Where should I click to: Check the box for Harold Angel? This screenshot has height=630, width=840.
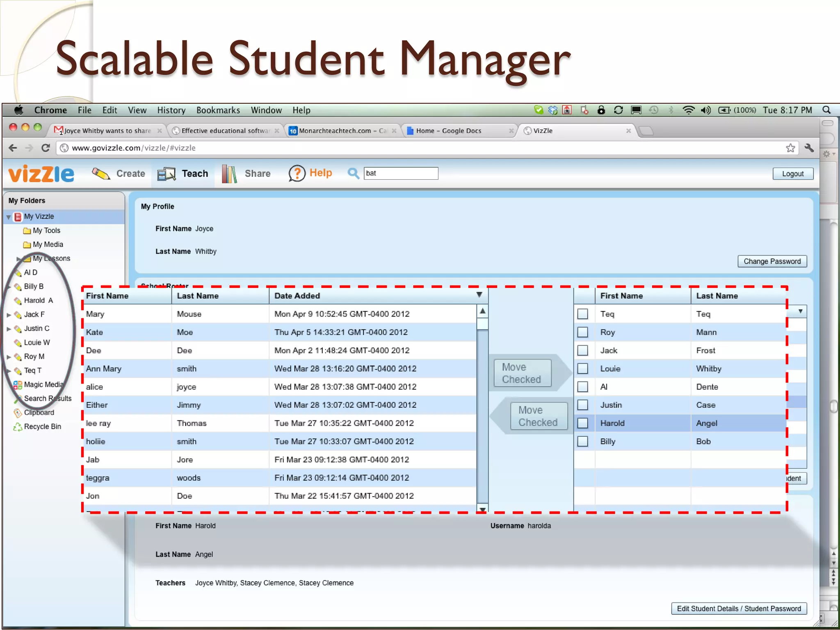pos(582,423)
